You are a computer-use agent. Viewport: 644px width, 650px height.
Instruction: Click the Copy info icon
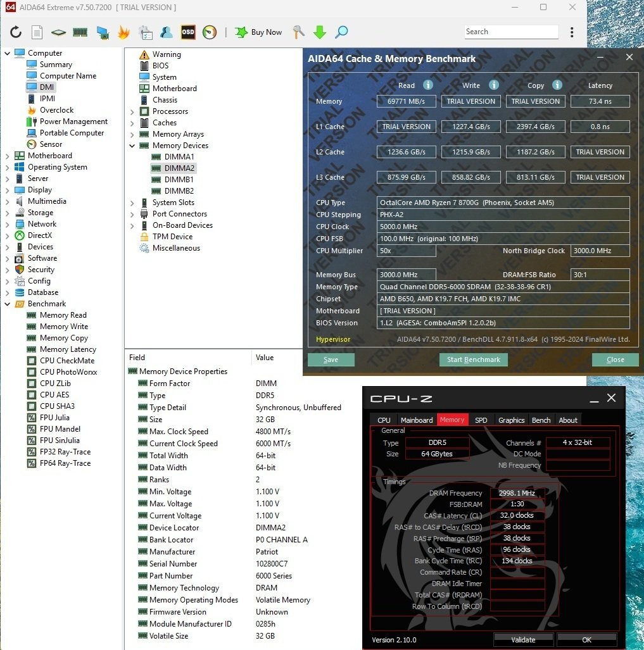pos(557,85)
